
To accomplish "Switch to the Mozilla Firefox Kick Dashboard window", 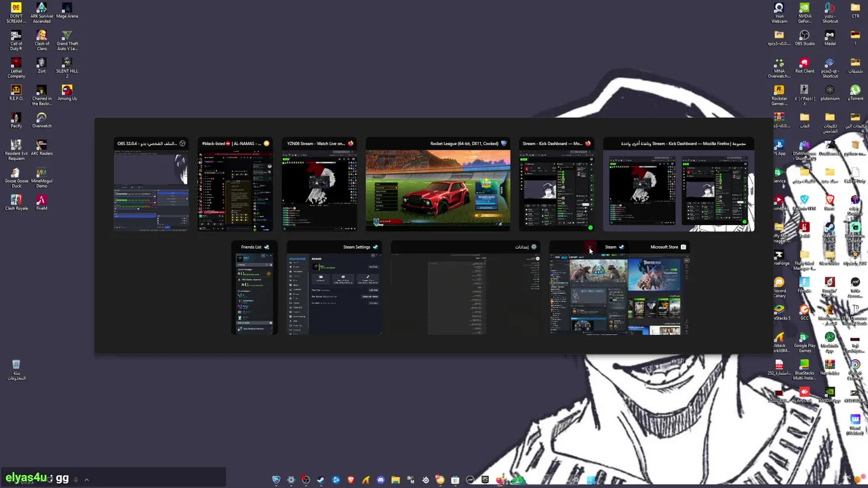I will pos(679,185).
